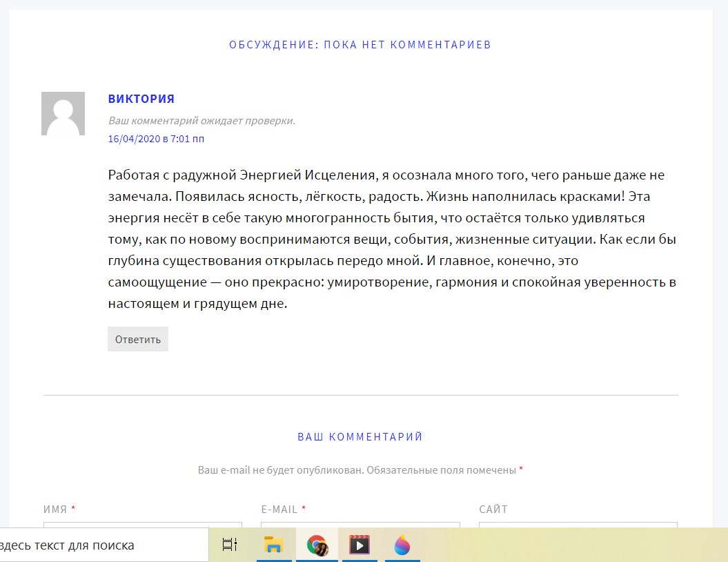Open File Explorer from the taskbar

point(274,544)
